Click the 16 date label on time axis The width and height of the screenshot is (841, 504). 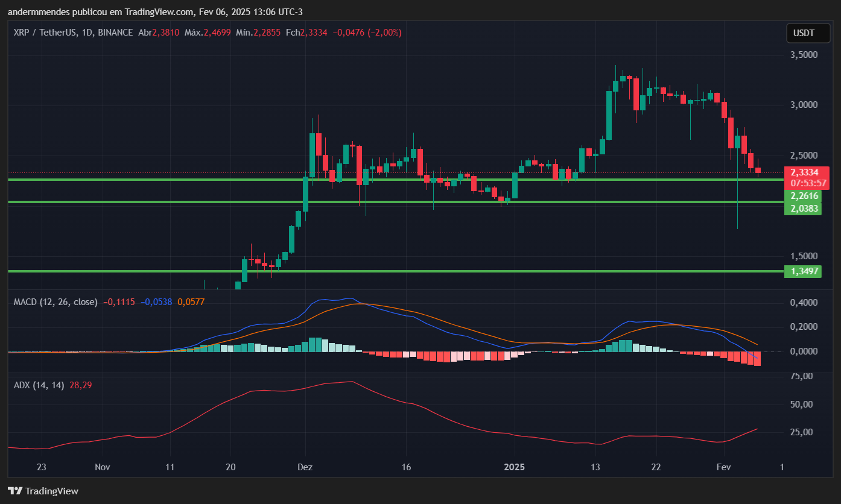click(406, 467)
